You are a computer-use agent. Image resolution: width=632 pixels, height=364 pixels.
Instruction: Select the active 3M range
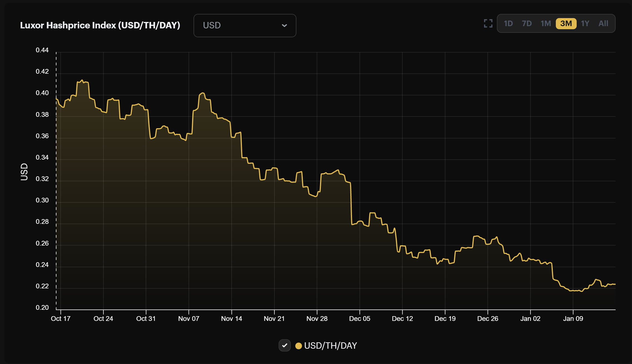pos(566,23)
